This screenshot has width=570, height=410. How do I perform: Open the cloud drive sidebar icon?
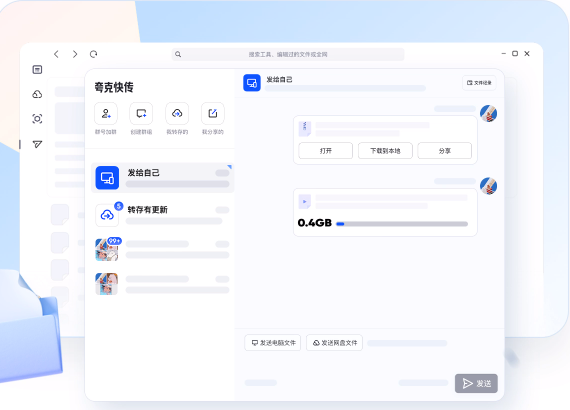37,94
